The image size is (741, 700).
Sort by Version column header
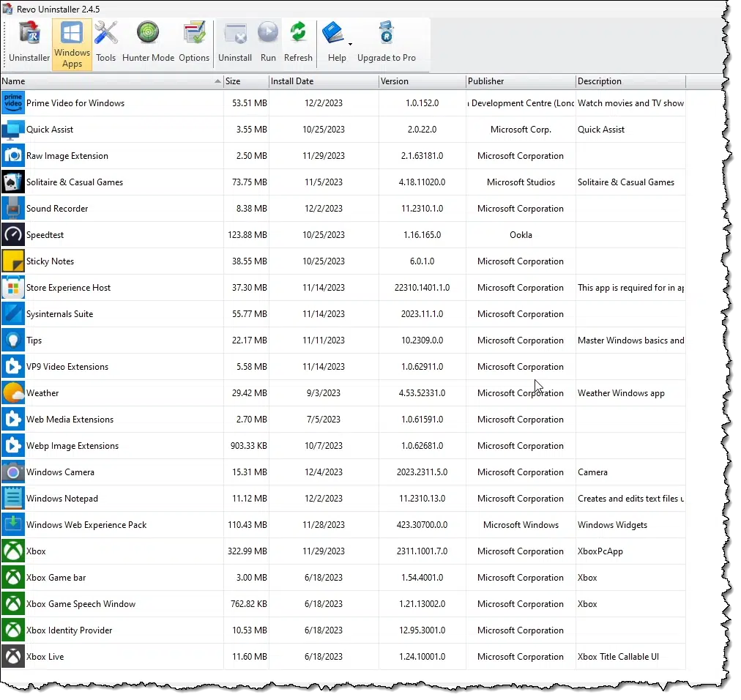[x=422, y=81]
